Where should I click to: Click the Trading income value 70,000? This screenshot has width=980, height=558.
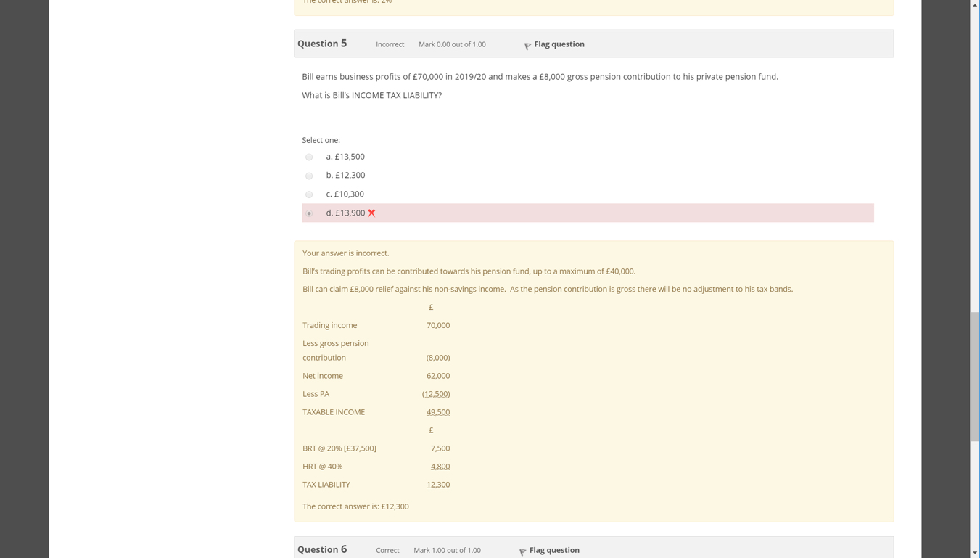coord(438,325)
